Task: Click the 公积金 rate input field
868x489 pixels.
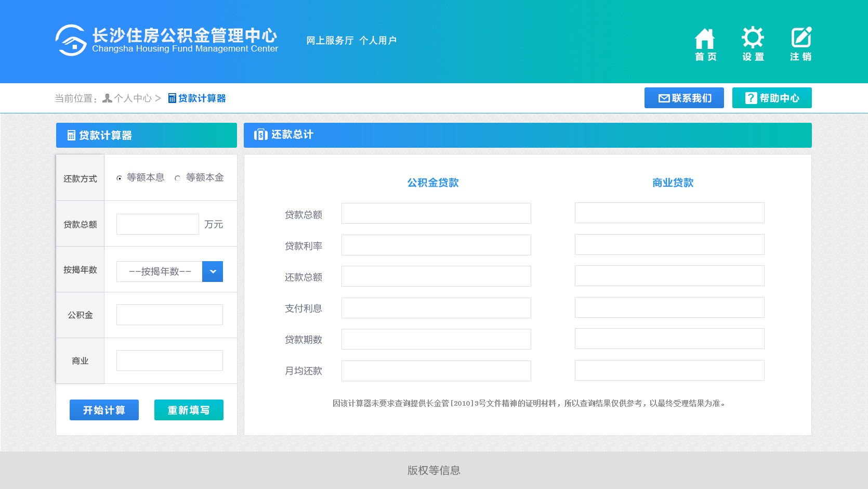Action: tap(169, 315)
